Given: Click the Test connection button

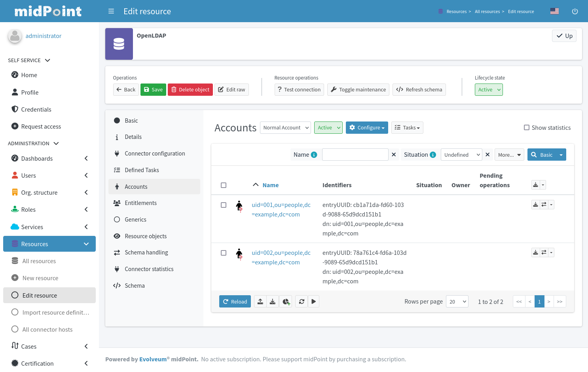Looking at the screenshot, I should click(x=299, y=89).
